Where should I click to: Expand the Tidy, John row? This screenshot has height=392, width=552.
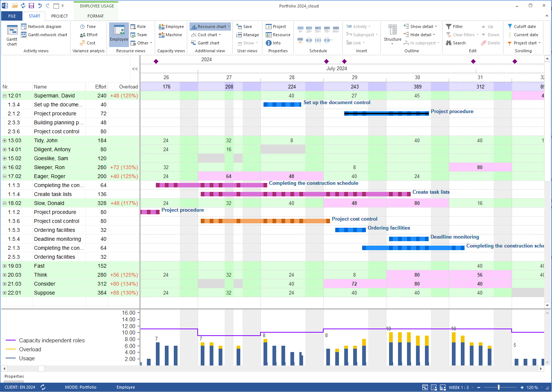pyautogui.click(x=5, y=140)
